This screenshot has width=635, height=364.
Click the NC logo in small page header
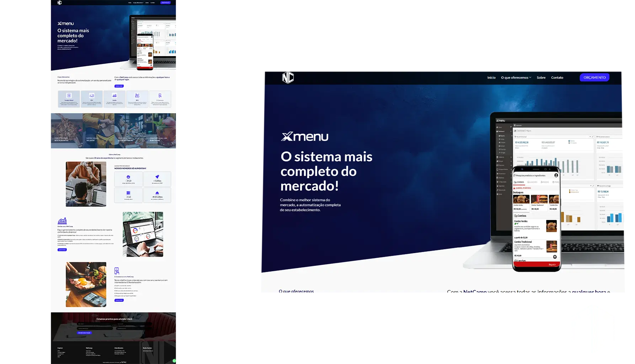pos(60,2)
